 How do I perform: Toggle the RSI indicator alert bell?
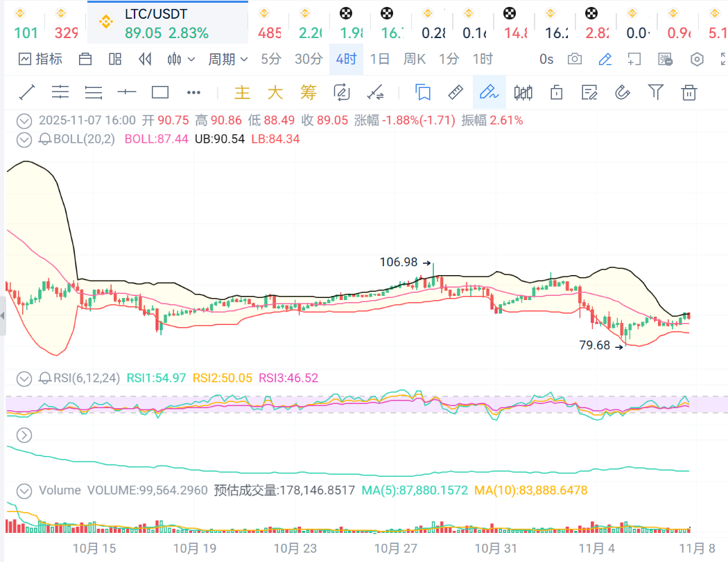coord(45,378)
